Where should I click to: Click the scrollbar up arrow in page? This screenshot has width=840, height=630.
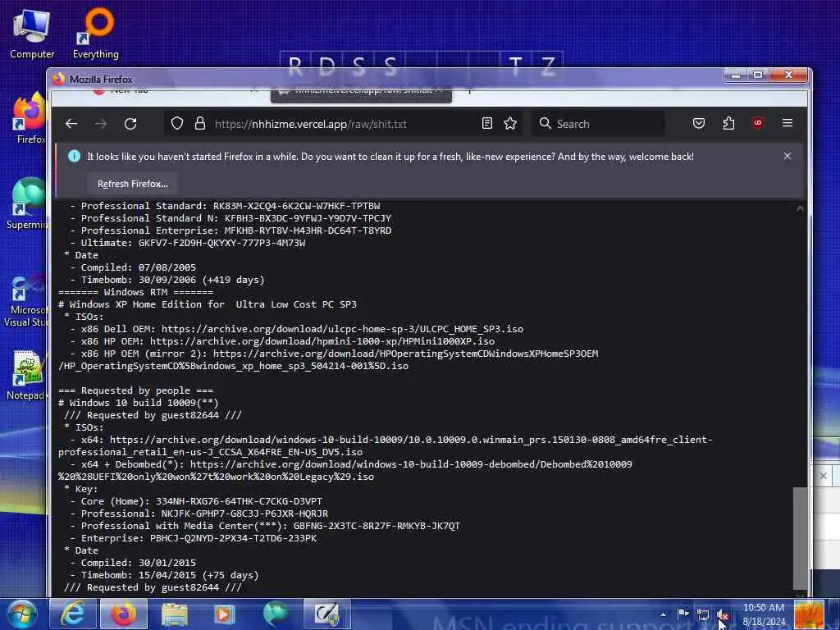point(799,209)
